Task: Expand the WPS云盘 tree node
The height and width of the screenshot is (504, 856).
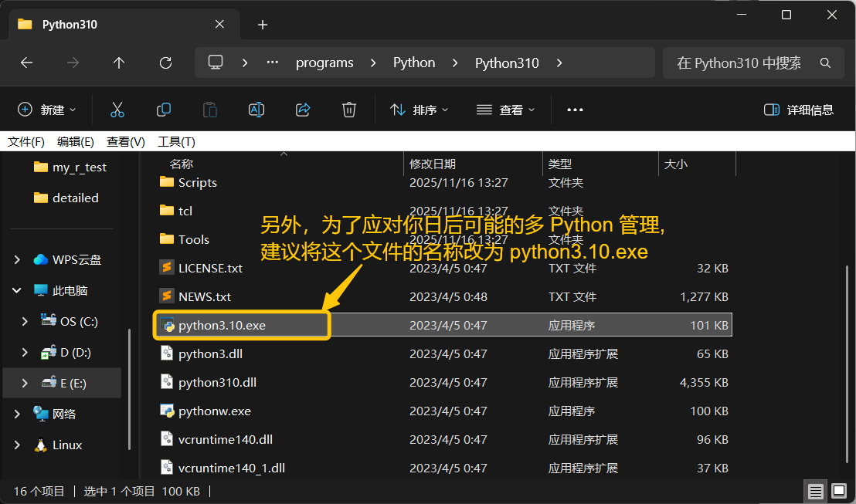Action: click(17, 260)
